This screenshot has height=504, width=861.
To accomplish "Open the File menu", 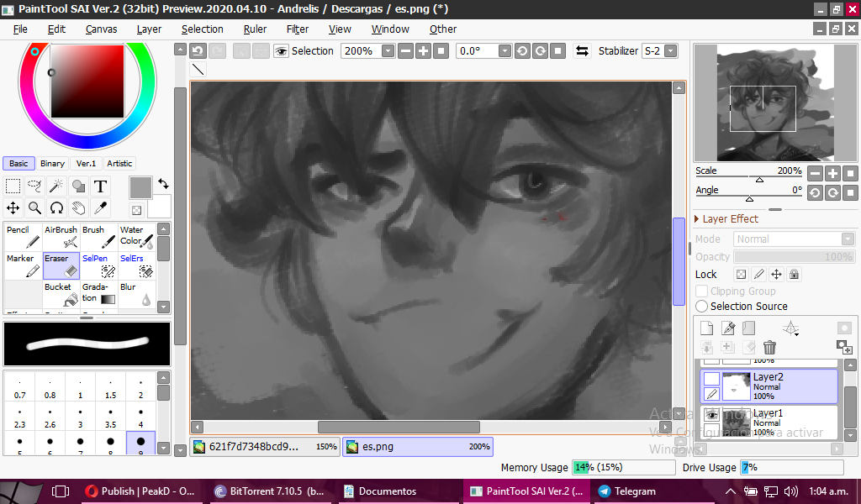I will 20,29.
